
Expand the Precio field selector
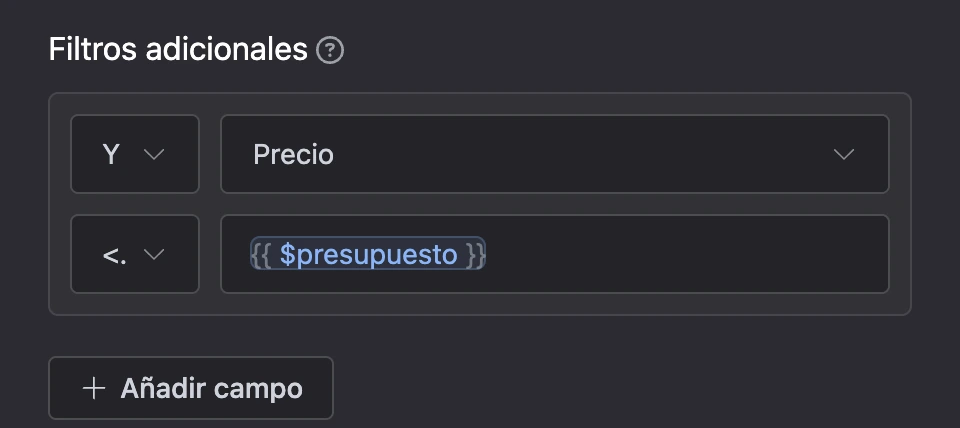555,154
